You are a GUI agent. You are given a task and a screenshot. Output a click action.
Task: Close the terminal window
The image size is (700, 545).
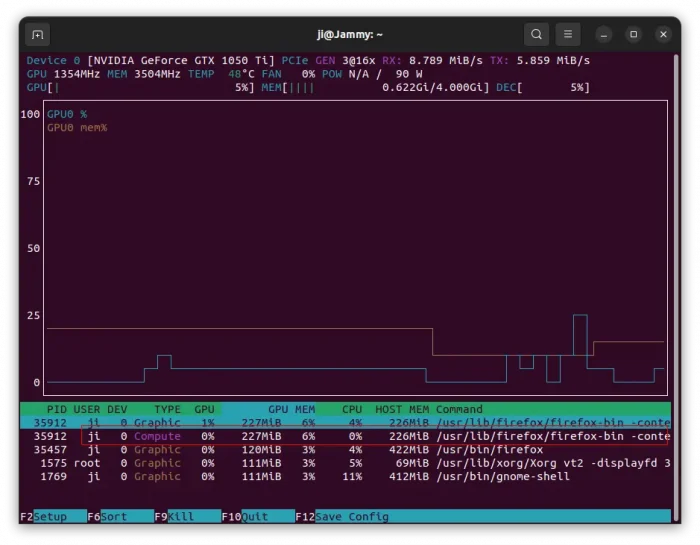(663, 34)
